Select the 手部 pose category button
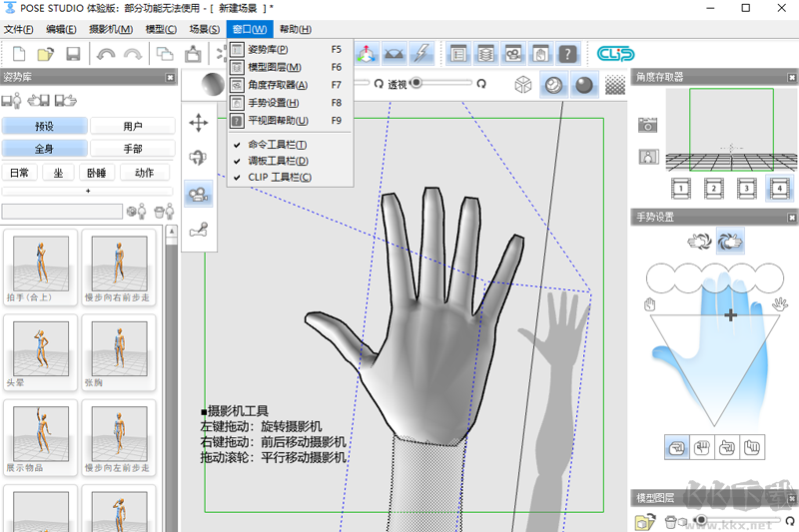This screenshot has height=532, width=799. pos(132,149)
